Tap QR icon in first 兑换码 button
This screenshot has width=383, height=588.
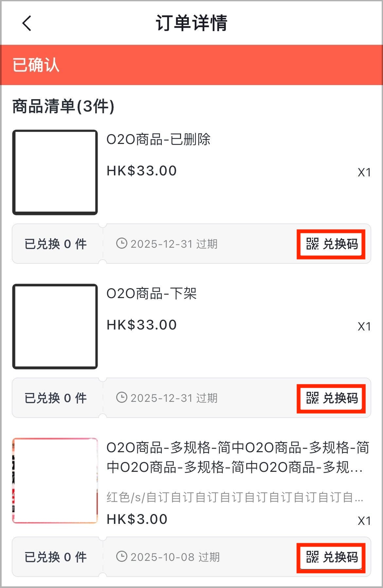pyautogui.click(x=312, y=244)
